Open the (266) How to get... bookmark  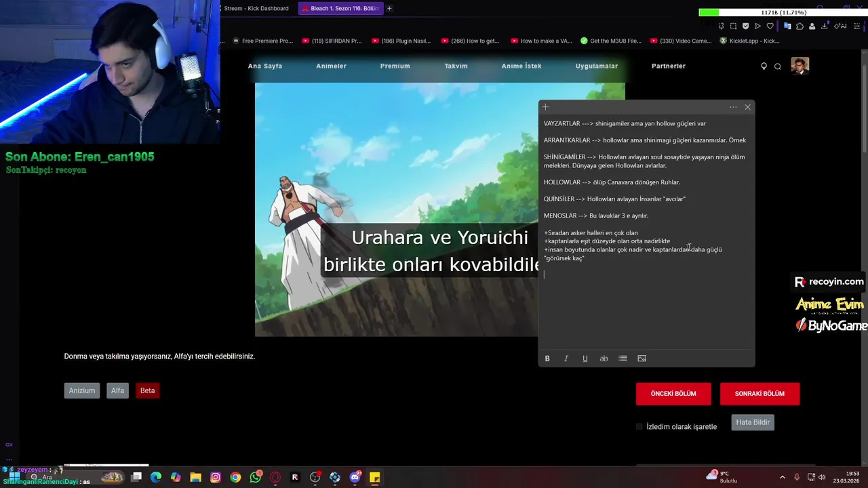click(471, 41)
